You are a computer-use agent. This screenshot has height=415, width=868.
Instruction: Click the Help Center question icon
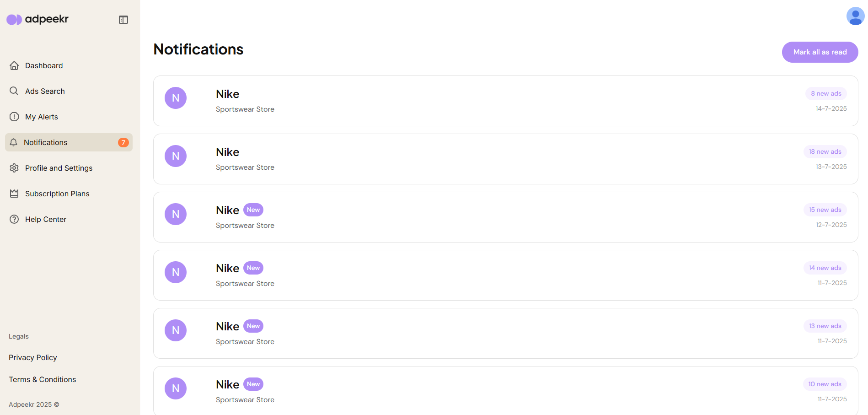click(x=14, y=219)
